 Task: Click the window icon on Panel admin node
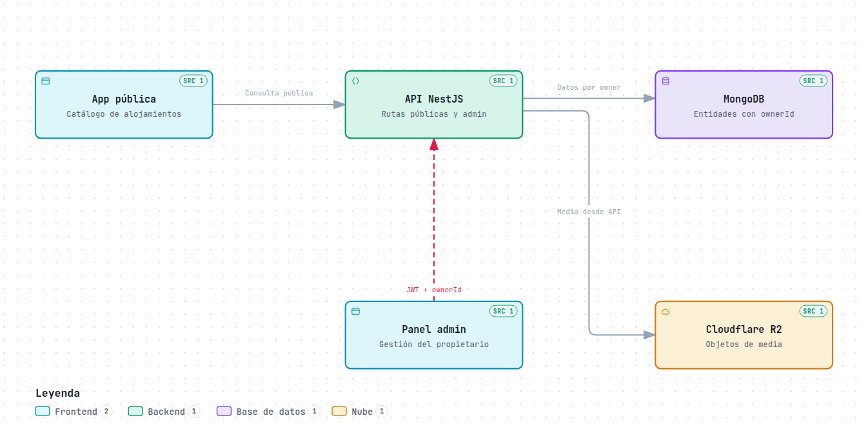[355, 312]
